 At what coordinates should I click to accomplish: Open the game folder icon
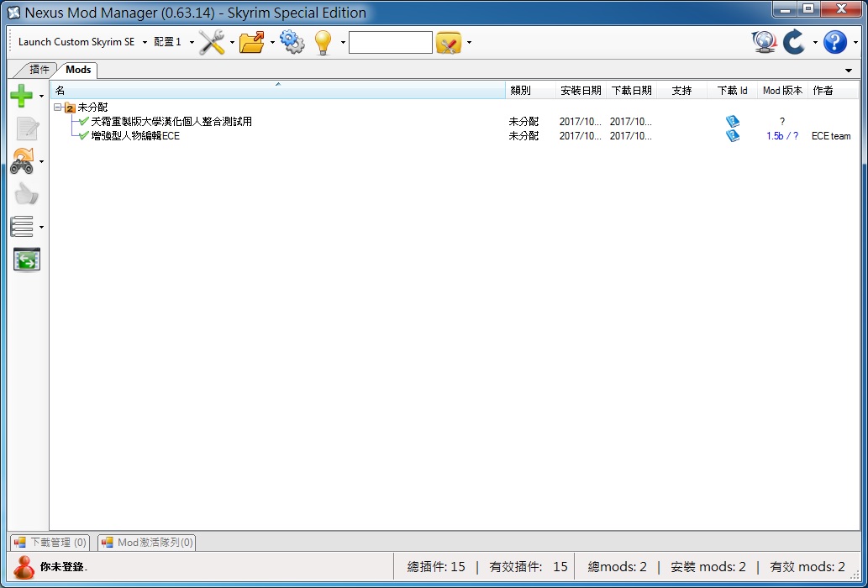point(252,42)
